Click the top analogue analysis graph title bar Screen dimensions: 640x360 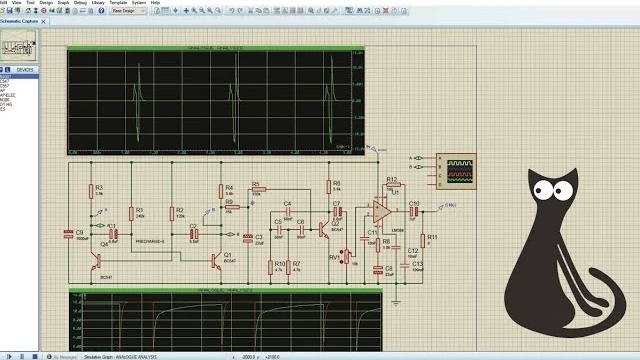pyautogui.click(x=216, y=48)
